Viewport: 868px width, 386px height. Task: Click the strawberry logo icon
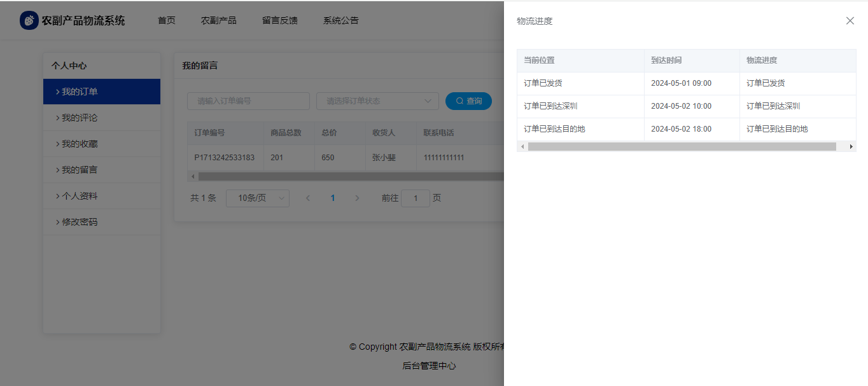coord(29,20)
